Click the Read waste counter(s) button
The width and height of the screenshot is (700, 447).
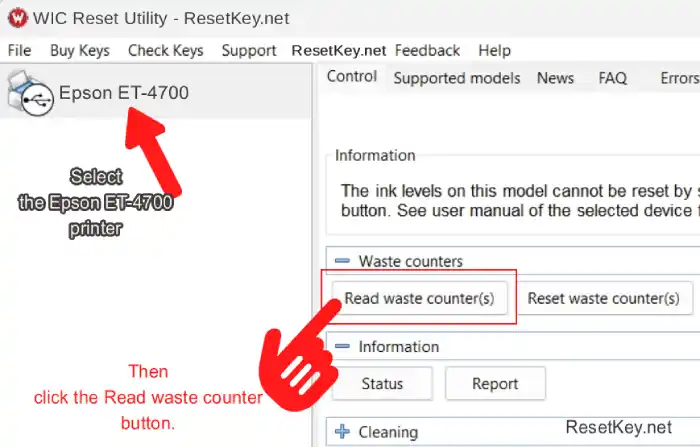420,298
